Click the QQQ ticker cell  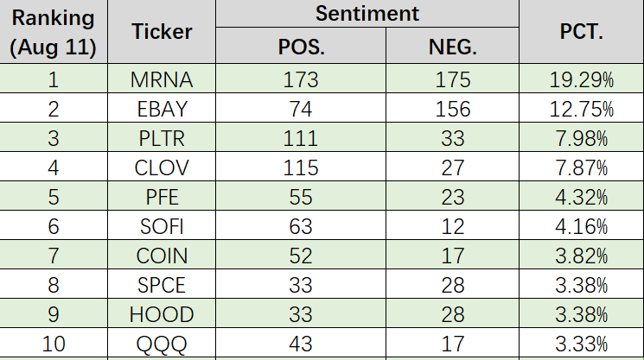162,344
